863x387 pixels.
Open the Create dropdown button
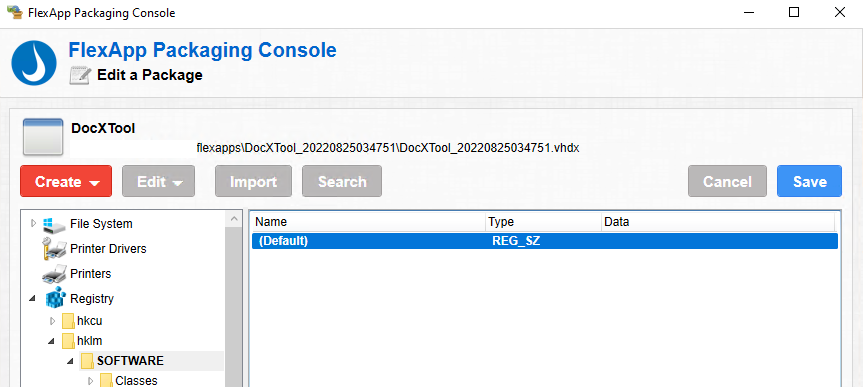pos(66,181)
